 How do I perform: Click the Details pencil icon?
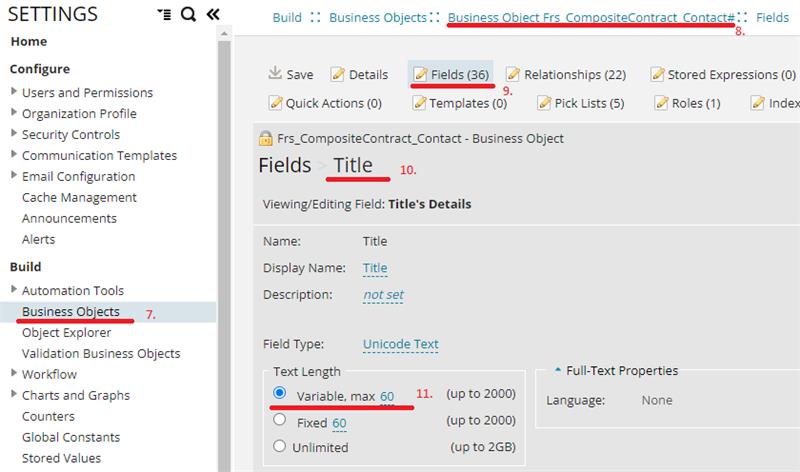[x=338, y=74]
